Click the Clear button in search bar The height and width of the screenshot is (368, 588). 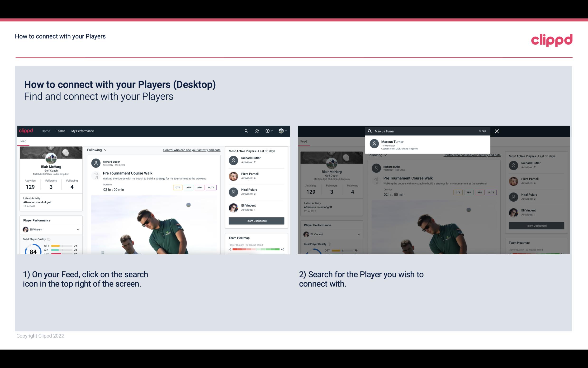point(482,131)
